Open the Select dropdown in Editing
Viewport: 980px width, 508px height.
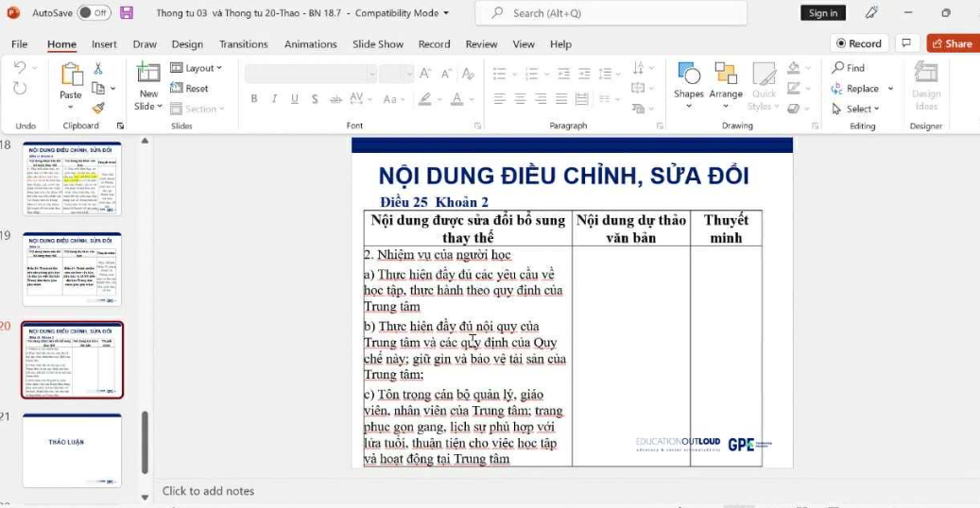[856, 109]
